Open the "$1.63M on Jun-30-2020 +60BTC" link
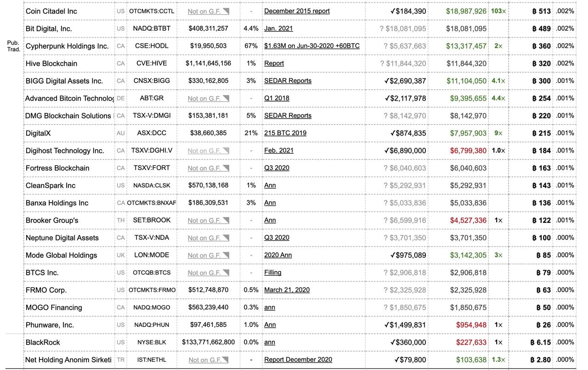This screenshot has height=370, width=588. (x=311, y=46)
